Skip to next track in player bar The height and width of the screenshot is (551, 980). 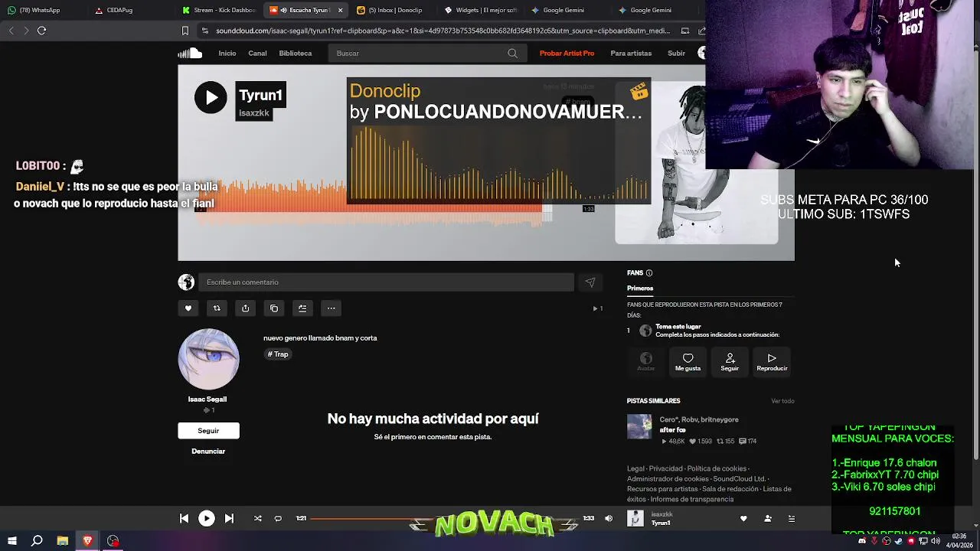coord(229,518)
